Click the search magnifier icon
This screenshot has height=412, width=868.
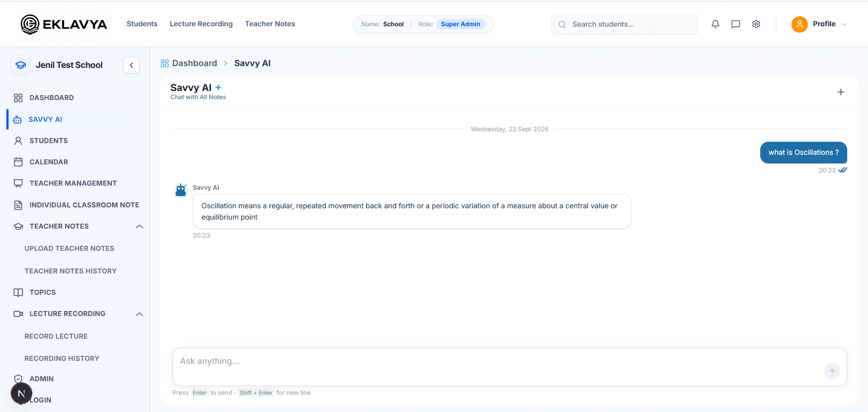pos(562,24)
